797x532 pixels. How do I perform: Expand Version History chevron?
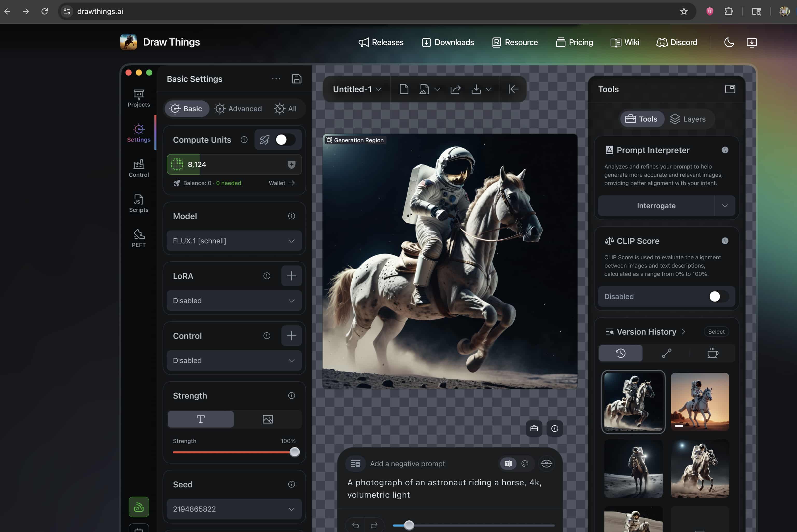coord(683,332)
